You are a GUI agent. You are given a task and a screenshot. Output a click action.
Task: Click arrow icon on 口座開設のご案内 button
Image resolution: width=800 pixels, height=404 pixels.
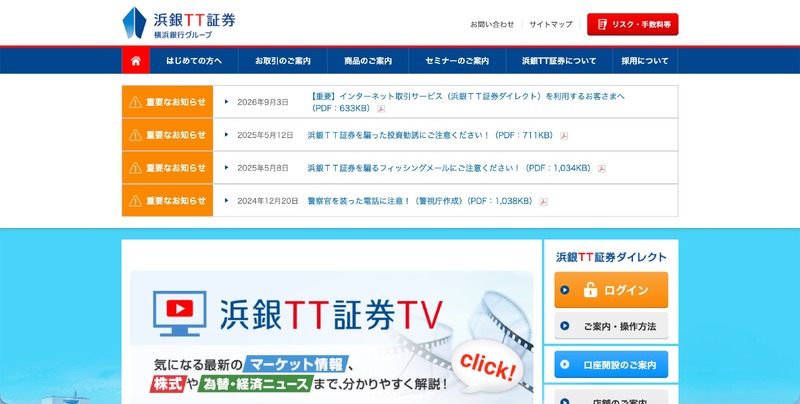pos(565,364)
